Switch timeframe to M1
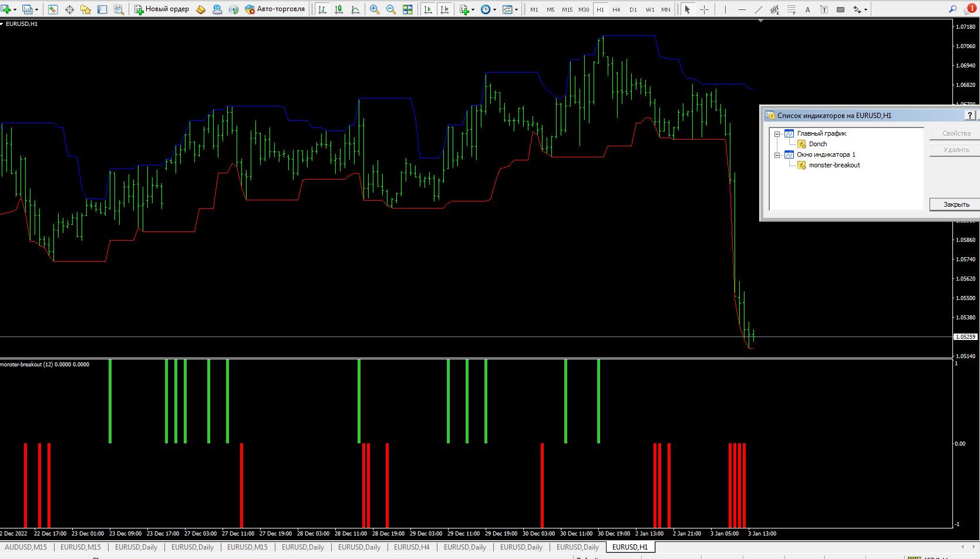980x559 pixels. coord(534,9)
